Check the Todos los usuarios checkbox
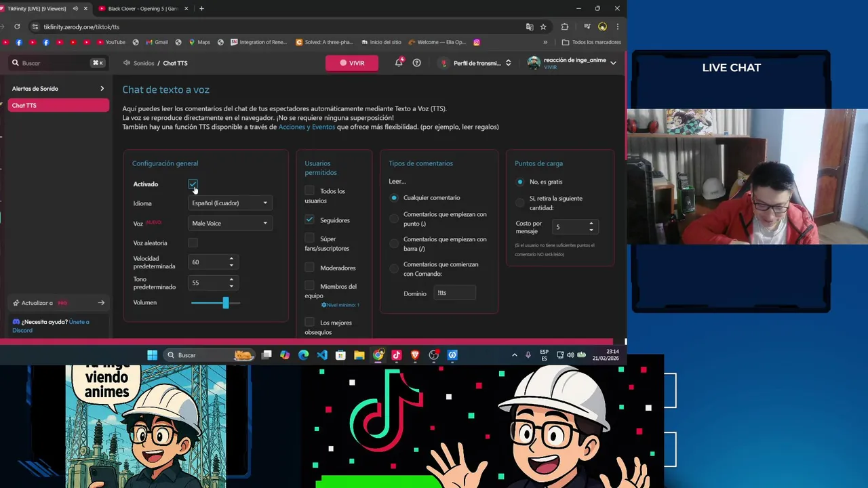The image size is (868, 488). (x=309, y=191)
